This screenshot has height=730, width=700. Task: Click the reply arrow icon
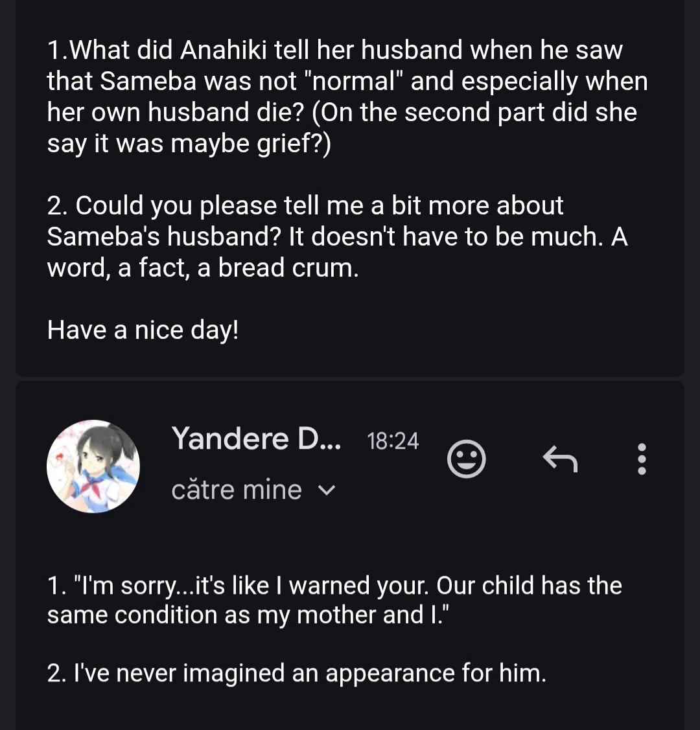(560, 459)
